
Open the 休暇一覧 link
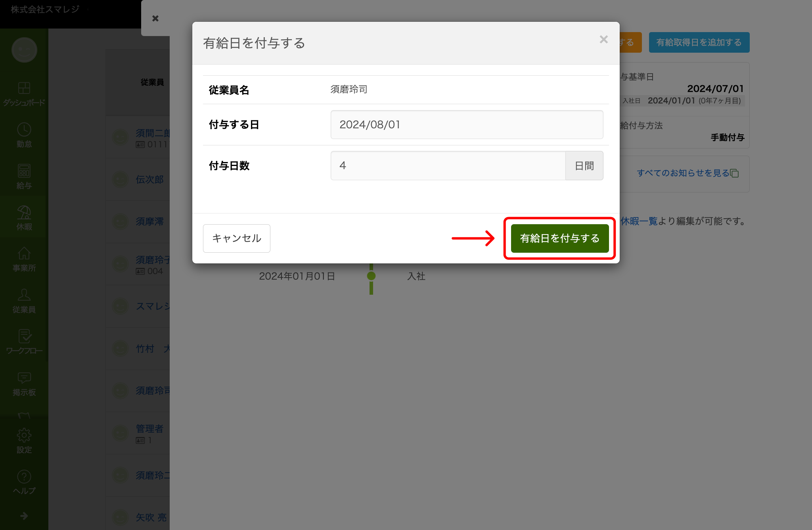(639, 221)
